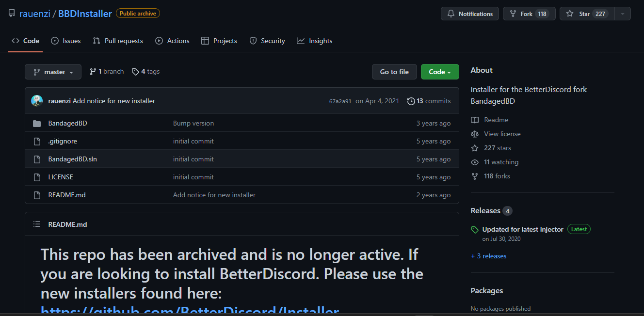Open the latest commit message 'Add notice for new installer'

114,101
